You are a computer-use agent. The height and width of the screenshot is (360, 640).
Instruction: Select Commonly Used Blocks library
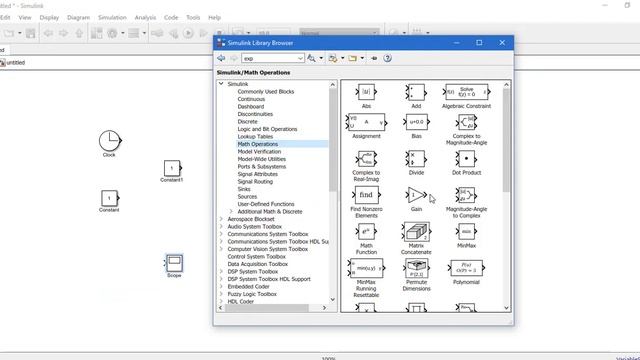click(x=266, y=91)
